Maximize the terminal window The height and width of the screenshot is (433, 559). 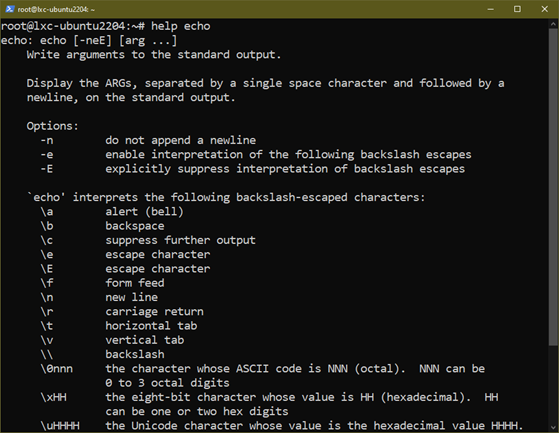point(517,9)
